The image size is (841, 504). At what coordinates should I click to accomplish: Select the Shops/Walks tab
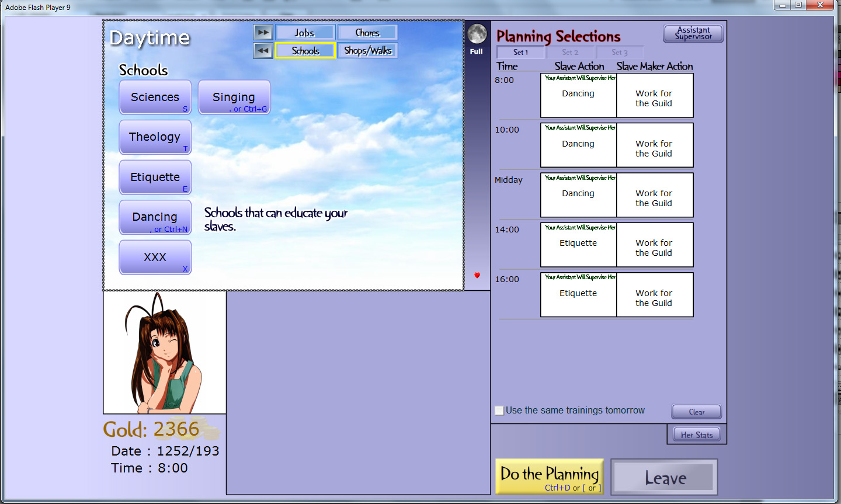click(367, 51)
